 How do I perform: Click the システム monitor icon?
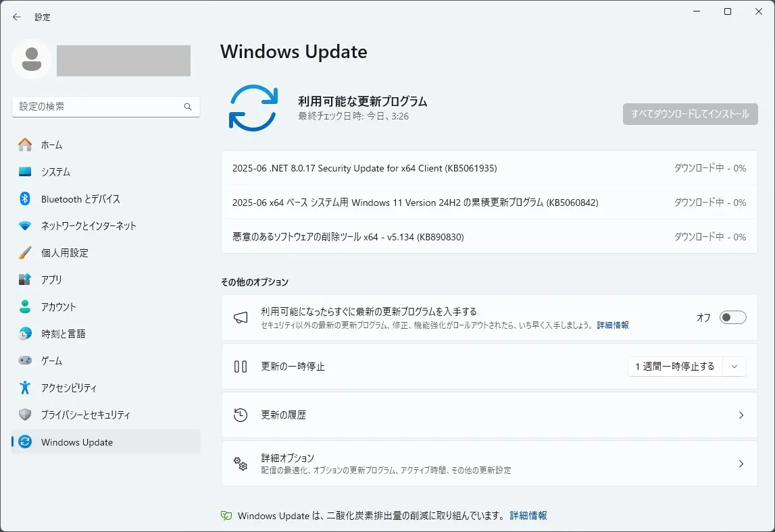(25, 172)
